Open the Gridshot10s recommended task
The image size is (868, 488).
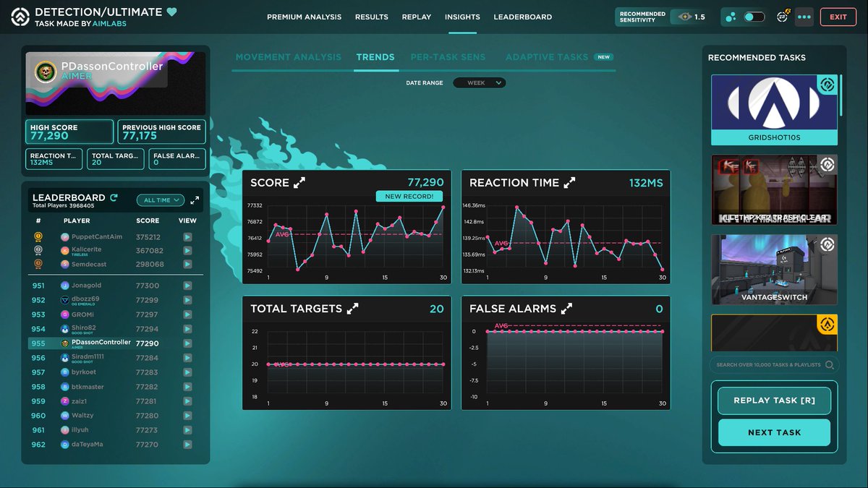tap(774, 110)
